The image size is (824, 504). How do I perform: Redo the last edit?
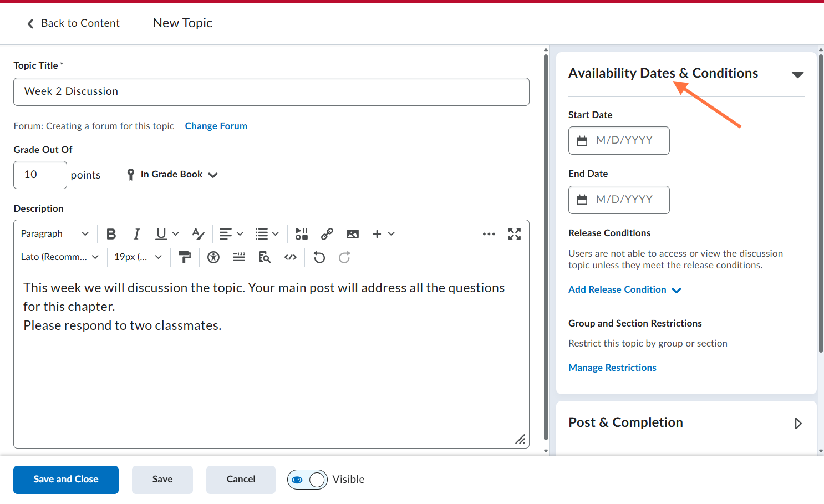(344, 257)
